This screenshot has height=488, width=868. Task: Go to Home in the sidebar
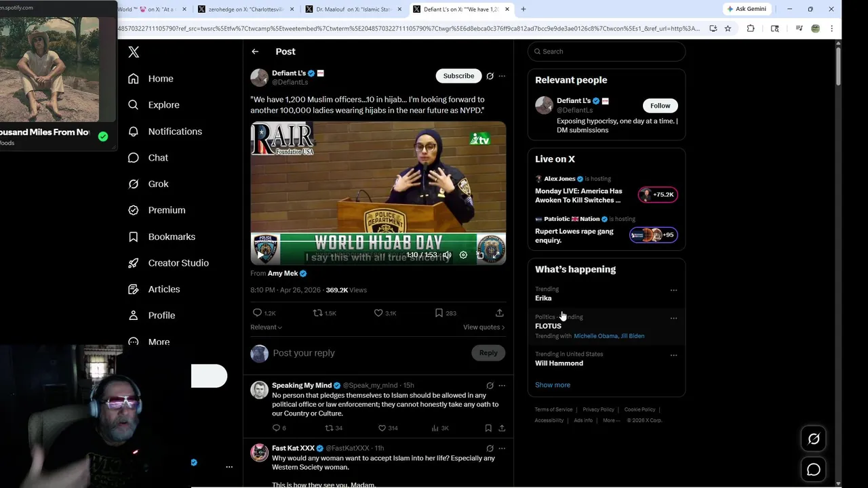(151, 79)
